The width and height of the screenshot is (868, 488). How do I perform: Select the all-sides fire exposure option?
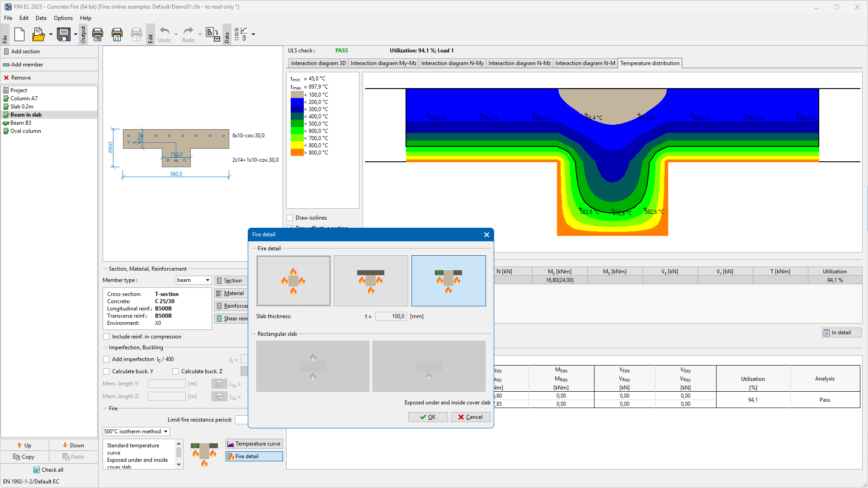(293, 281)
